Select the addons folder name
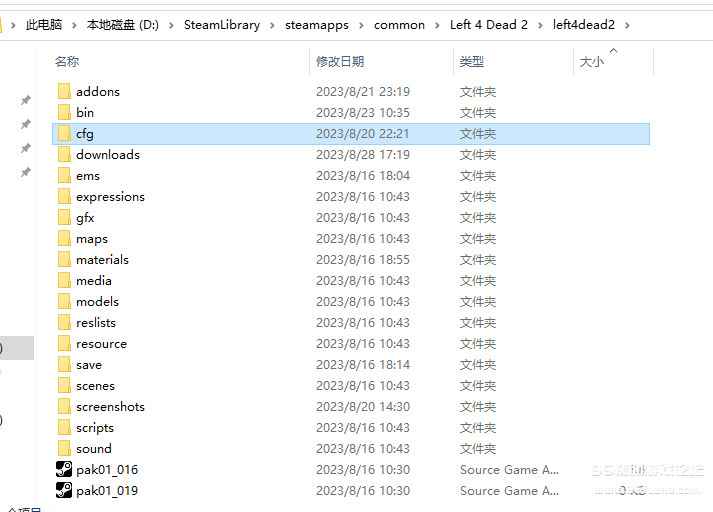 click(98, 91)
